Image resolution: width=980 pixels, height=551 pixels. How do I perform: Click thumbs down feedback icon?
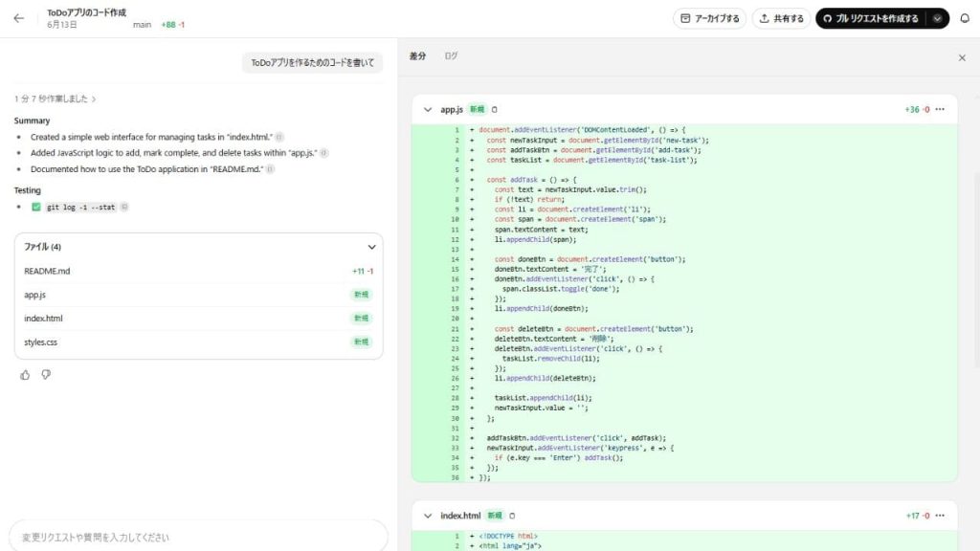[x=46, y=375]
